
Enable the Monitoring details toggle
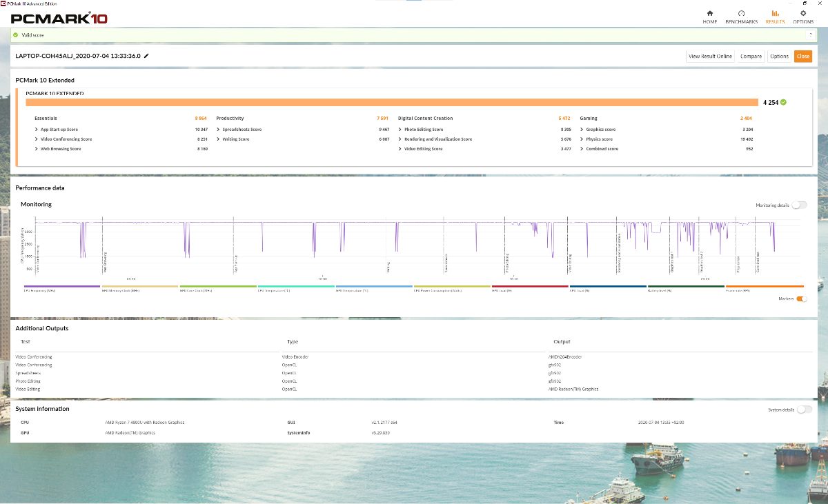pos(799,205)
